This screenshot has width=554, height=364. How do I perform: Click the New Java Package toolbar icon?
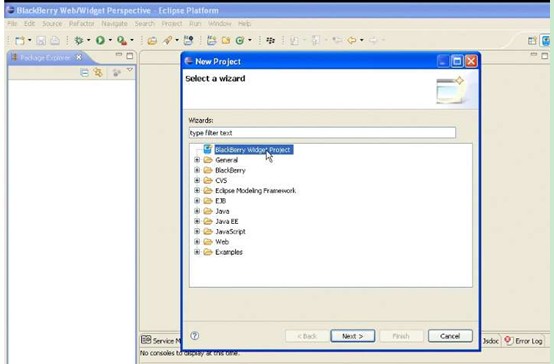(x=226, y=41)
